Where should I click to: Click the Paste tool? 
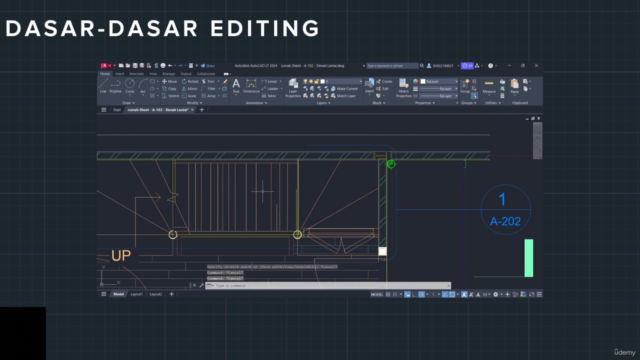coord(515,86)
